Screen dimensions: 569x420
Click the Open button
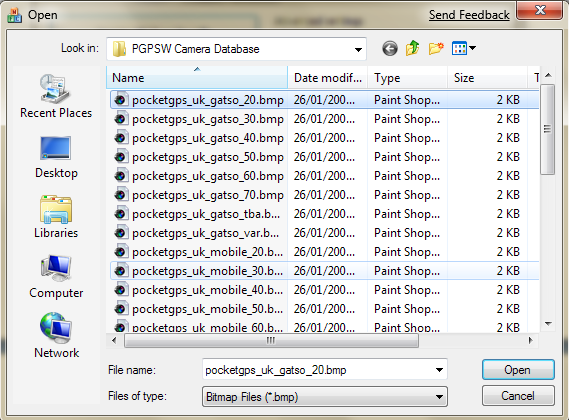tap(518, 370)
